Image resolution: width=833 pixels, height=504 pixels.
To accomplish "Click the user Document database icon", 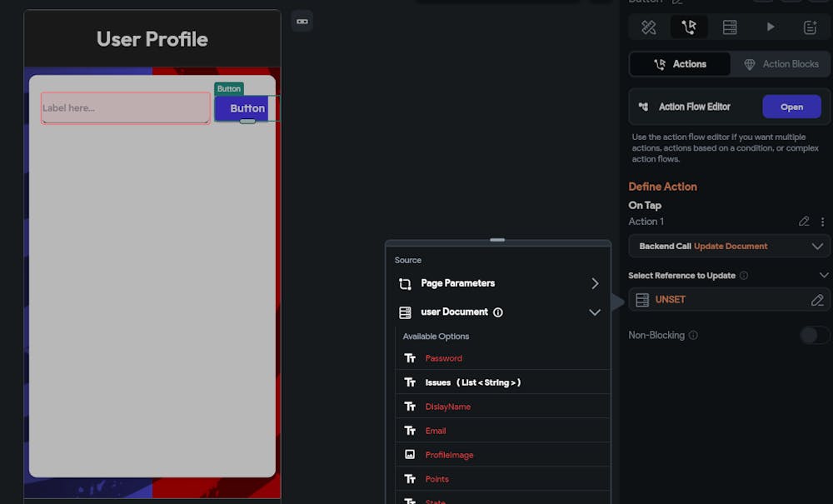I will [405, 312].
